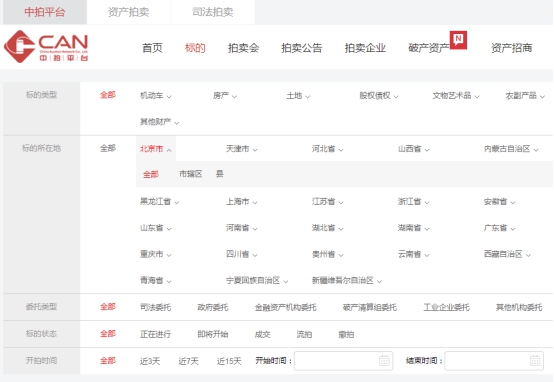This screenshot has height=382, width=554.
Task: Filter by 金融资产机构委托
Action: point(285,307)
